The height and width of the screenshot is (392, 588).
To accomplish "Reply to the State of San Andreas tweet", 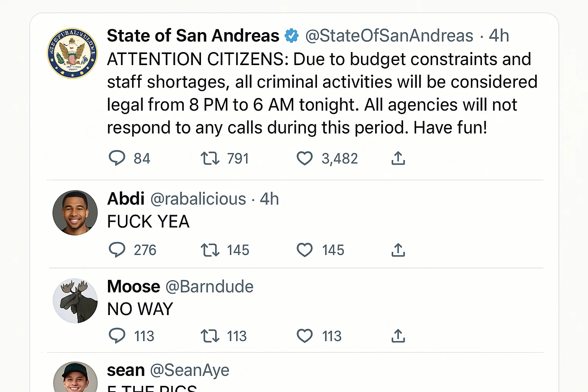I will 117,158.
